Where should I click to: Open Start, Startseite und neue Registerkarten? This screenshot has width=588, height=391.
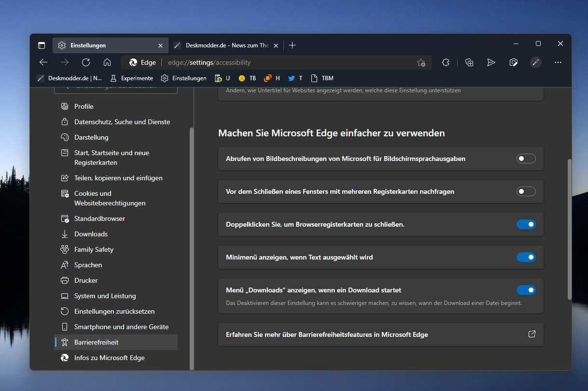116,158
